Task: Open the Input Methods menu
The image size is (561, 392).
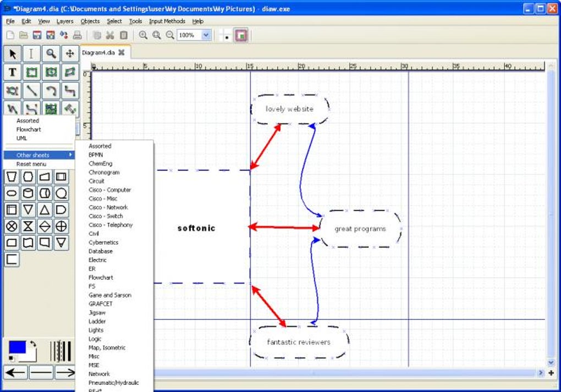Action: tap(167, 21)
